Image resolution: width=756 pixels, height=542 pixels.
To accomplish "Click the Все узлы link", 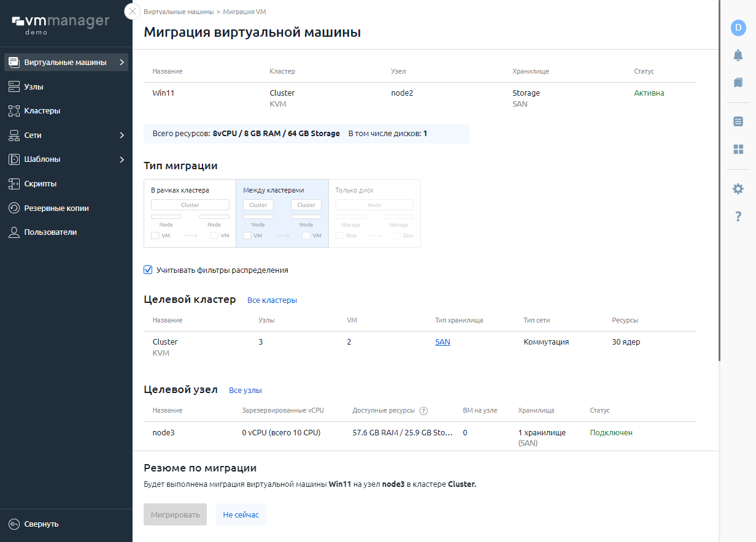I will tap(245, 390).
